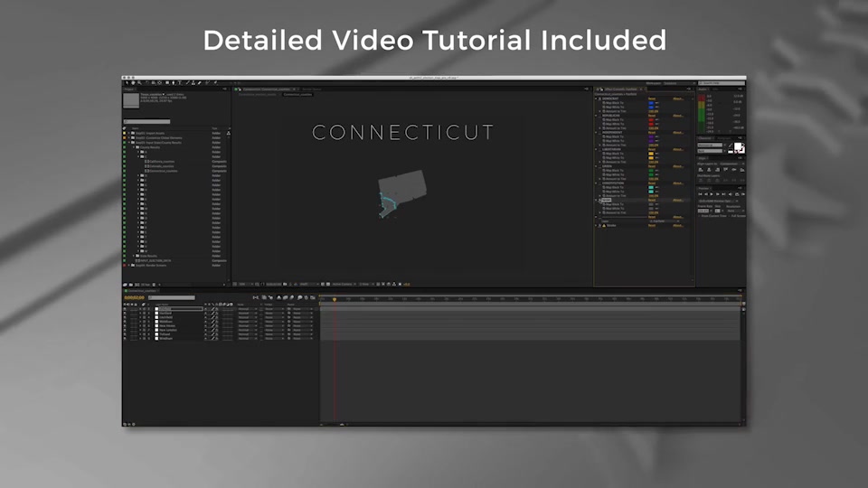
Task: Toggle the fx switch for DEMOCRAT effect
Action: point(599,99)
